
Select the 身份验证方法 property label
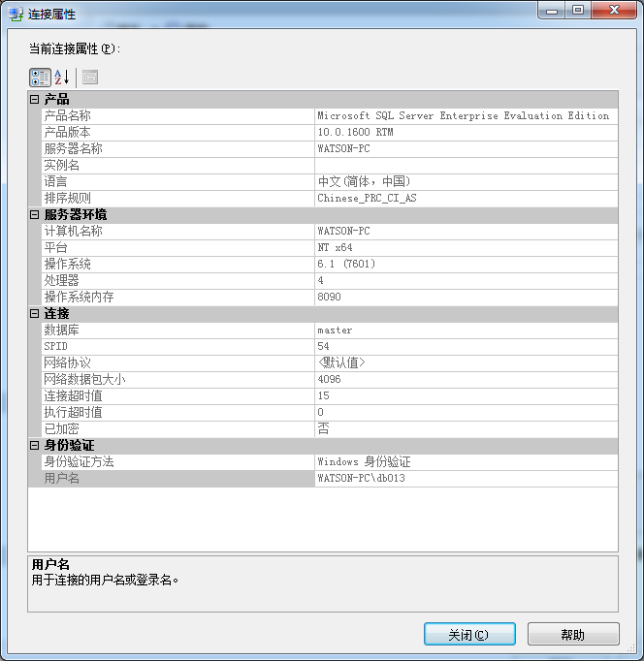(x=79, y=461)
